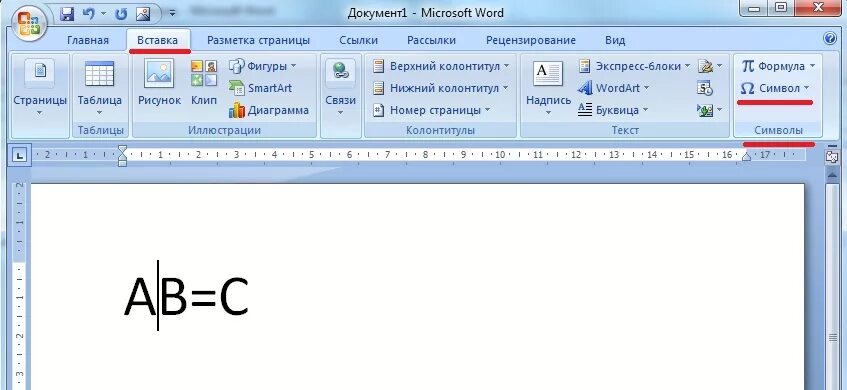Open the Формула gallery dropdown arrow
This screenshot has height=390, width=847.
pos(812,66)
